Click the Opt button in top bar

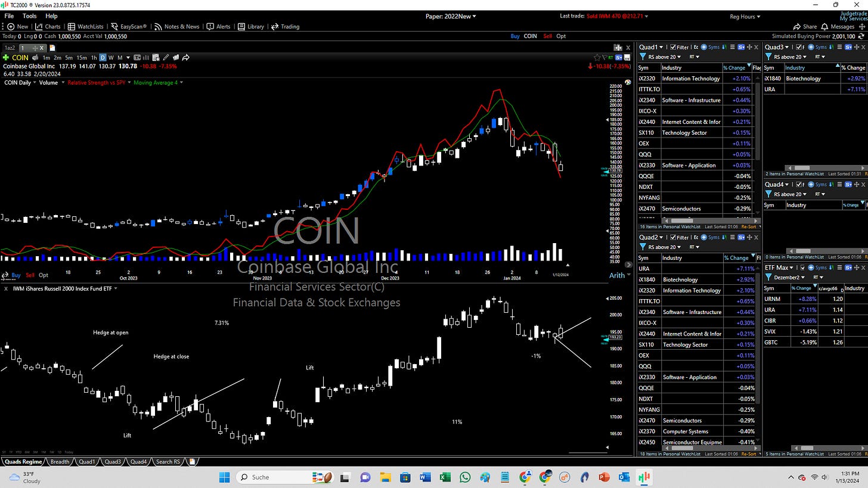click(x=561, y=36)
